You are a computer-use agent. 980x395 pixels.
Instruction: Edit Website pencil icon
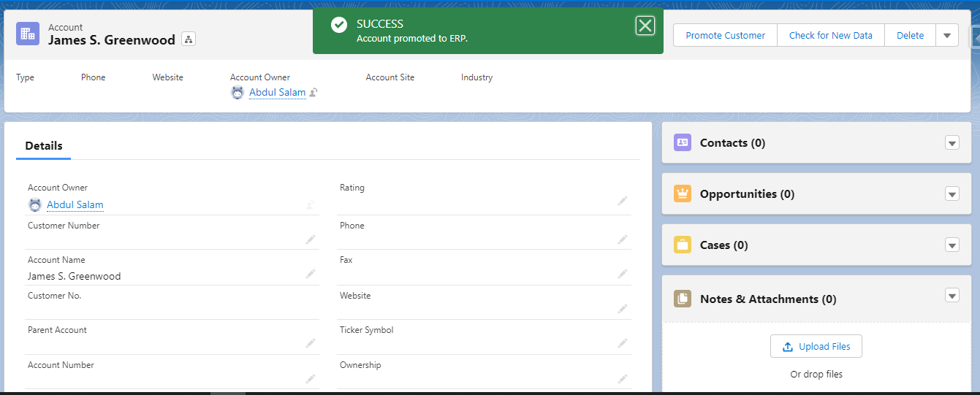[623, 309]
